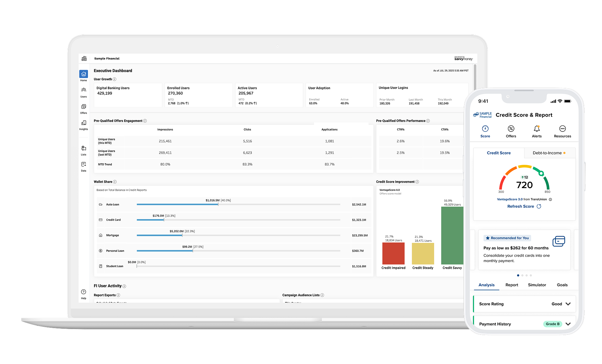
Task: Open the User Growth info tooltip
Action: click(x=114, y=79)
